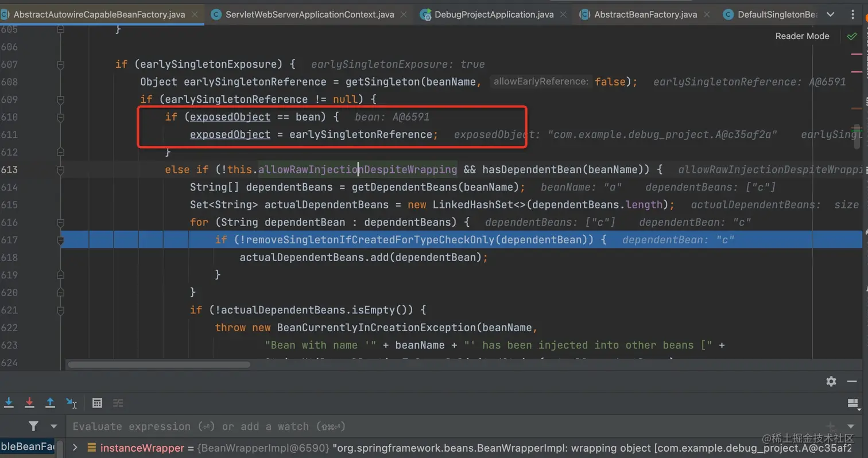Image resolution: width=868 pixels, height=458 pixels.
Task: Toggle Reader Mode in editor
Action: pos(802,36)
